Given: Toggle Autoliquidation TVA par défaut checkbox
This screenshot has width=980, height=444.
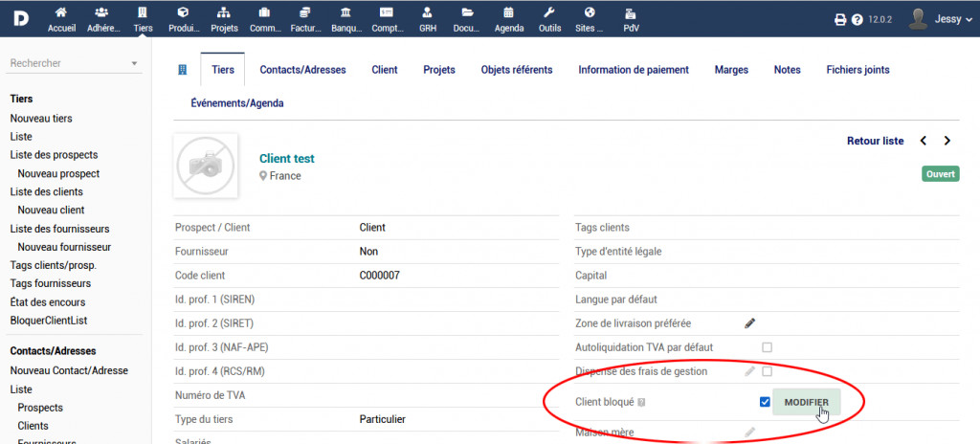Looking at the screenshot, I should pyautogui.click(x=767, y=347).
